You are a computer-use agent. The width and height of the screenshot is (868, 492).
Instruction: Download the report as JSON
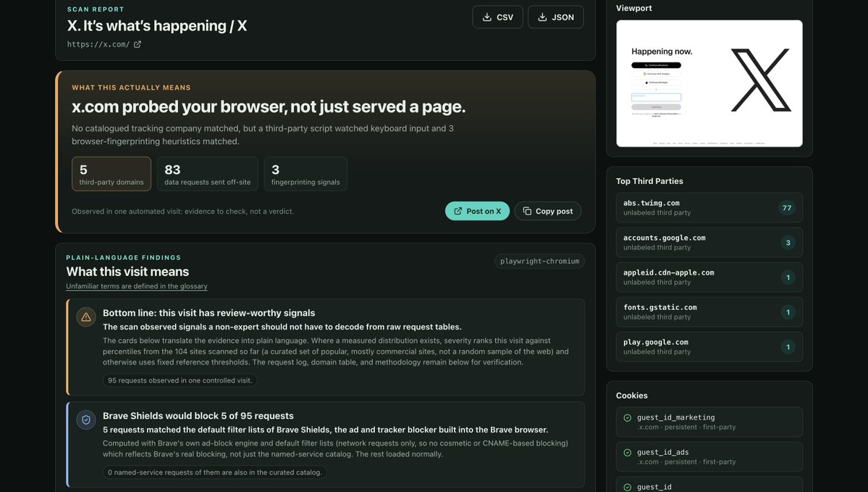[556, 17]
